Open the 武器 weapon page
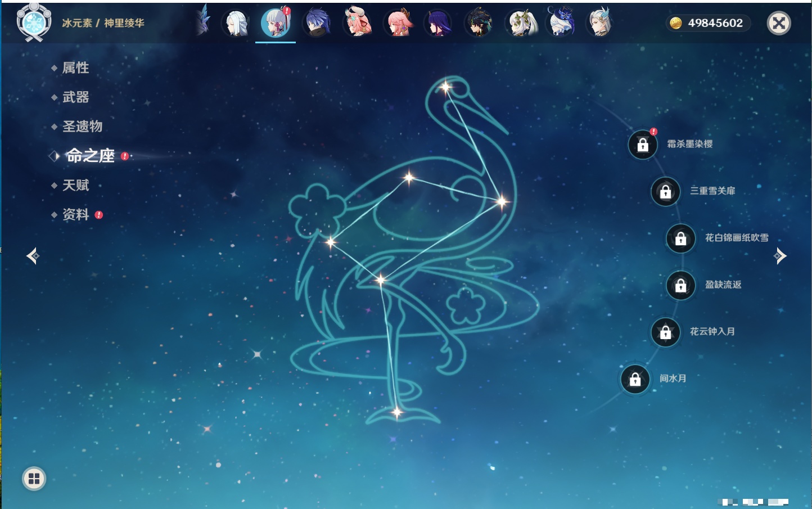Screen dimensions: 812x509 point(75,97)
